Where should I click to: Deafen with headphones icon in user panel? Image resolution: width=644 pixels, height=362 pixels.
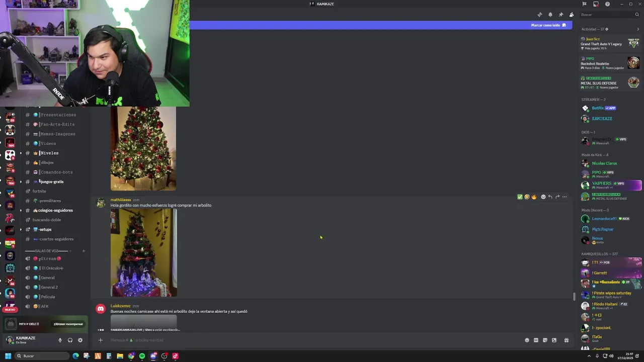pyautogui.click(x=70, y=340)
